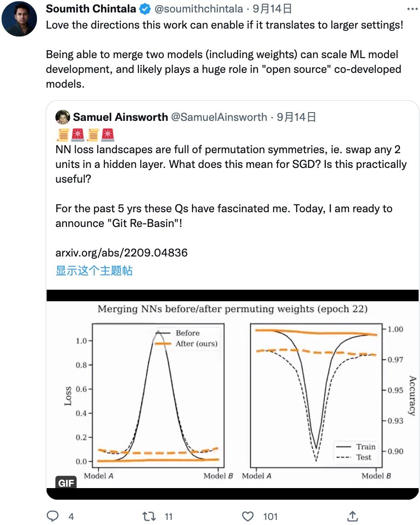This screenshot has width=420, height=525.
Task: Click Samuel Ainsworth's small avatar
Action: [x=63, y=117]
